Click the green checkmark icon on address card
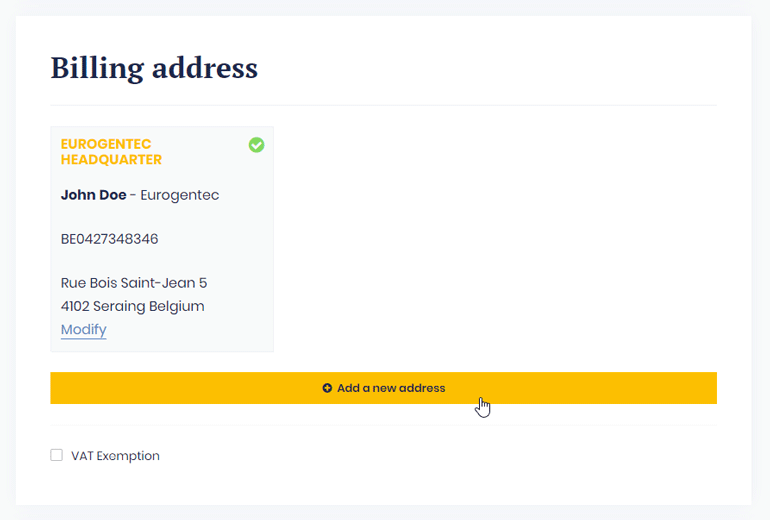 257,145
